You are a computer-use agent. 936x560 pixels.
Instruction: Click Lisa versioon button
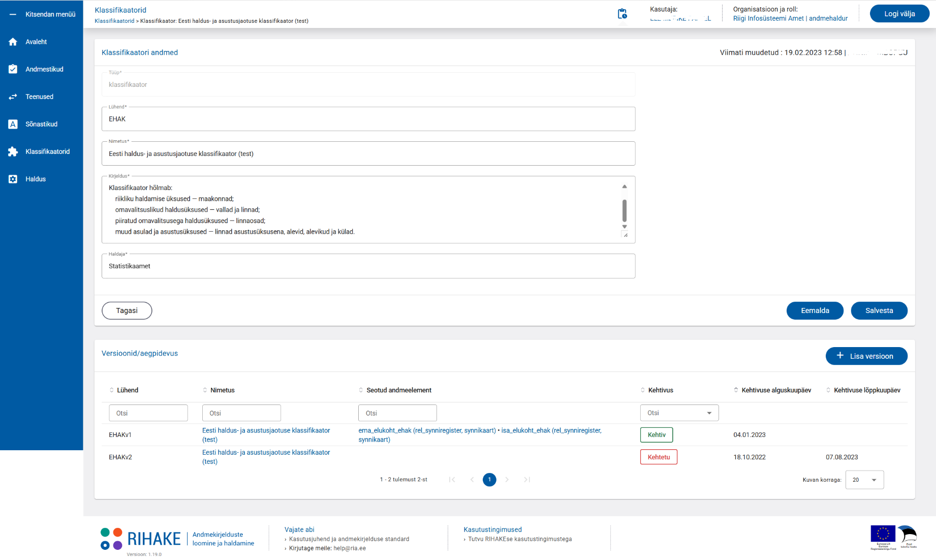[x=866, y=356]
